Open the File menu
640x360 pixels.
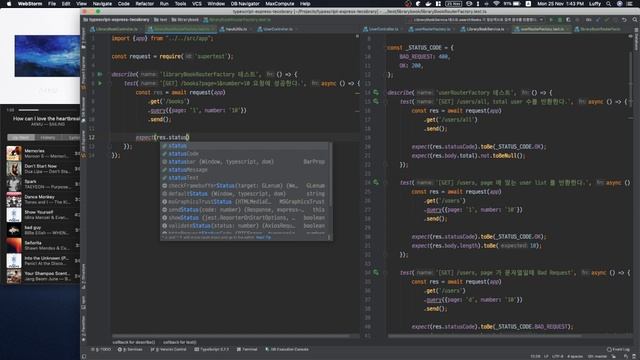(x=52, y=4)
